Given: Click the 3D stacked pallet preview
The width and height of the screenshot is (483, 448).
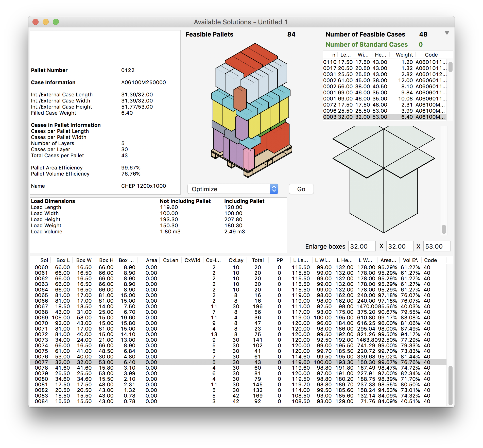Looking at the screenshot, I should coord(251,110).
